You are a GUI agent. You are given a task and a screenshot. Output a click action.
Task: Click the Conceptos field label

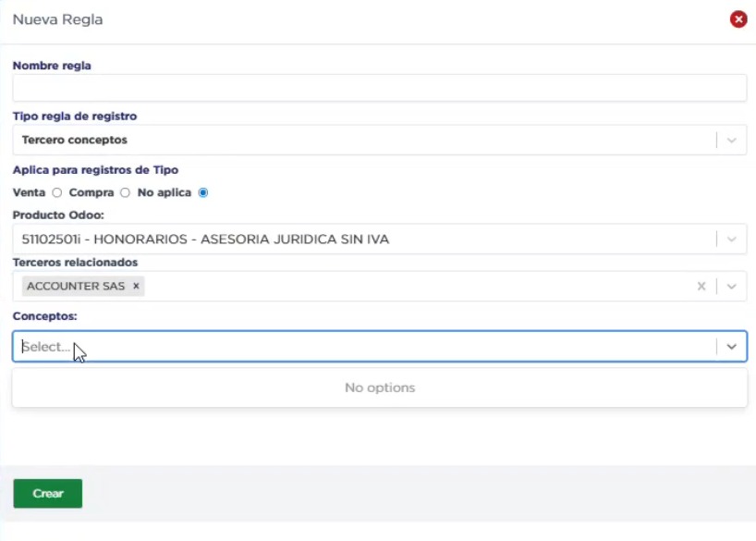pos(44,316)
